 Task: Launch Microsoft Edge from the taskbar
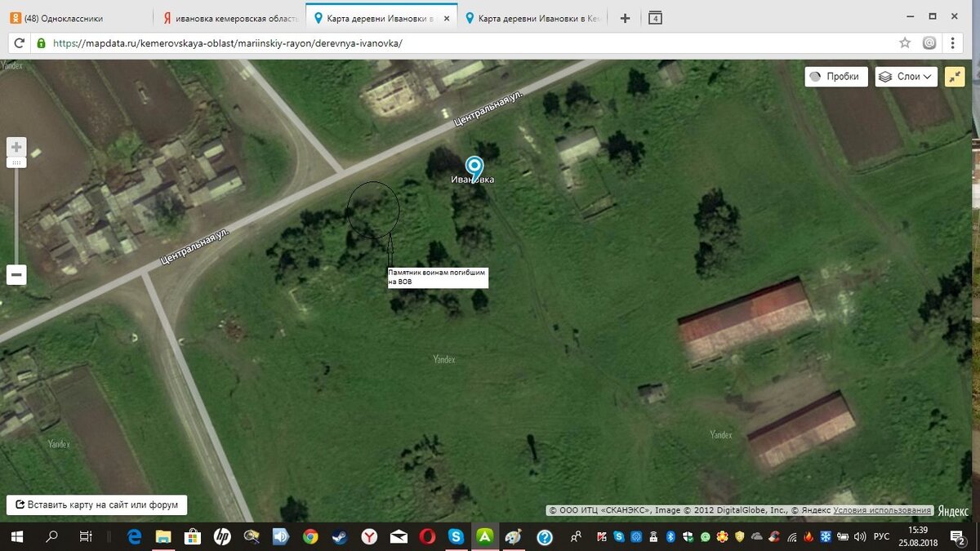pyautogui.click(x=135, y=536)
